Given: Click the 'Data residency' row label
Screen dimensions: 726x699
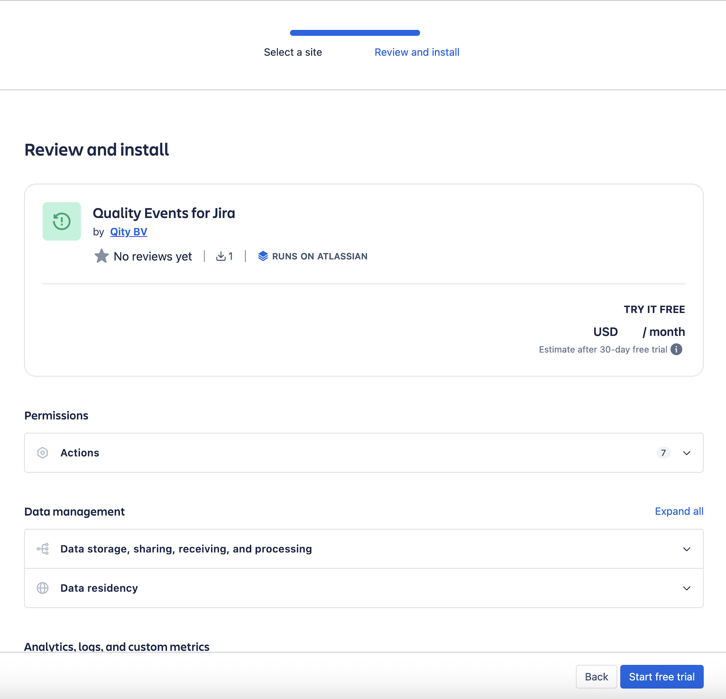Looking at the screenshot, I should click(99, 588).
